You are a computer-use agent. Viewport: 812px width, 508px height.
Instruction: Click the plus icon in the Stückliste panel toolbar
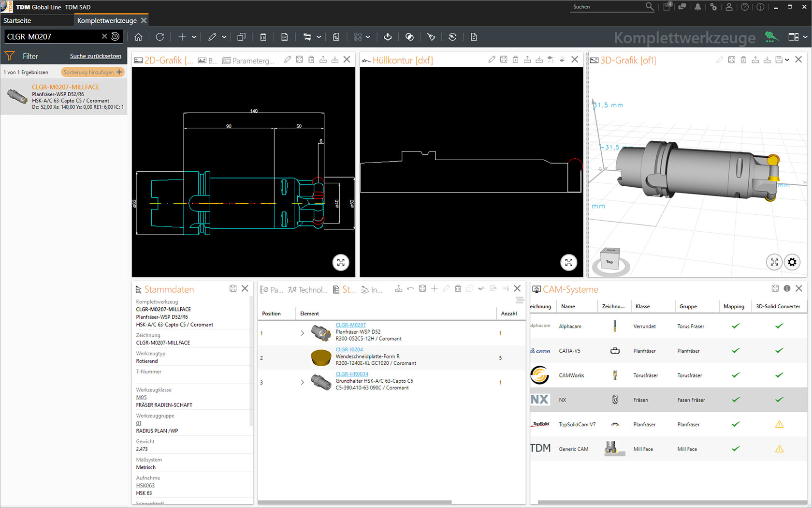(x=434, y=288)
